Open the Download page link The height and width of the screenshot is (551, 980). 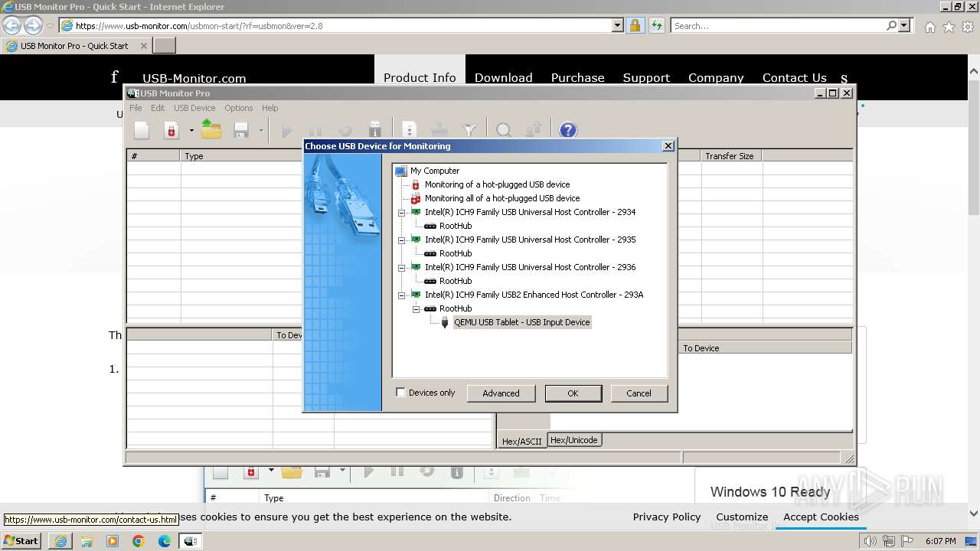coord(503,77)
